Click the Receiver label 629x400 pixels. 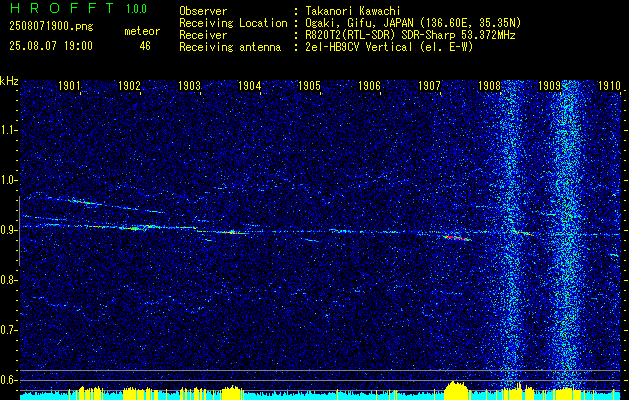(x=203, y=35)
